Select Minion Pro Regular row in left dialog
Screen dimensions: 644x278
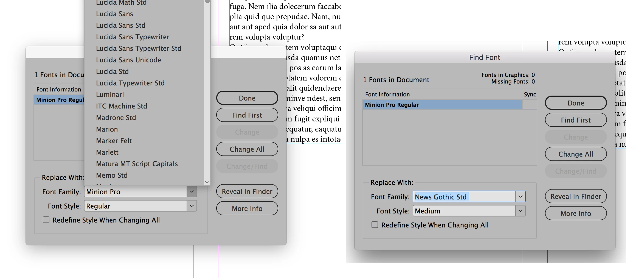[x=59, y=100]
